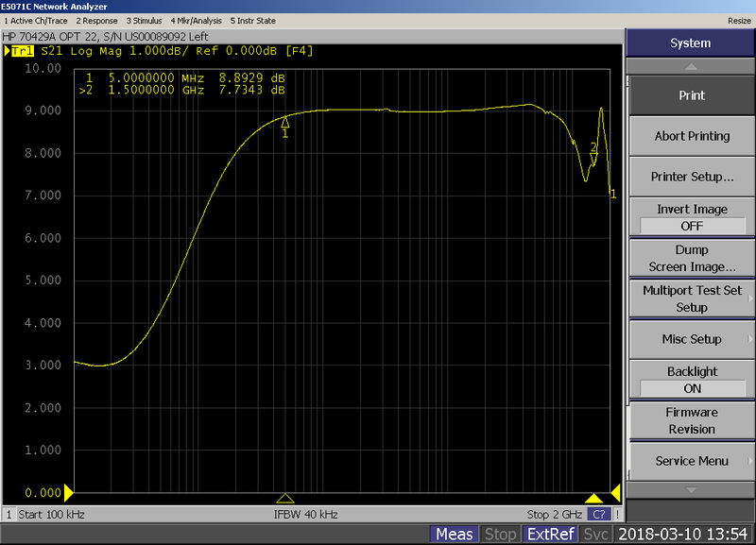This screenshot has height=545, width=756.
Task: Select marker 1 indicator on the frequency axis
Action: (285, 498)
